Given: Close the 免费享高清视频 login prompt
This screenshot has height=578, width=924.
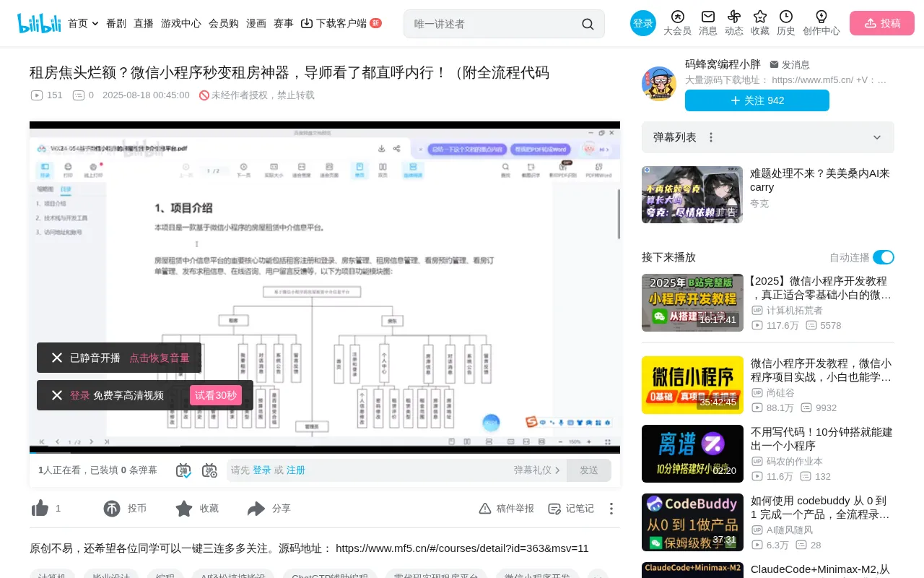Looking at the screenshot, I should (x=57, y=395).
